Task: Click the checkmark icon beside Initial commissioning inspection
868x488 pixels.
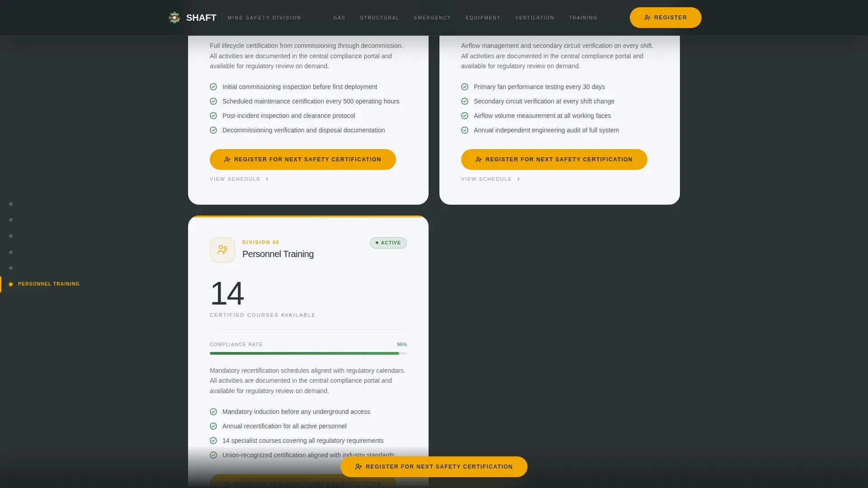Action: coord(213,87)
